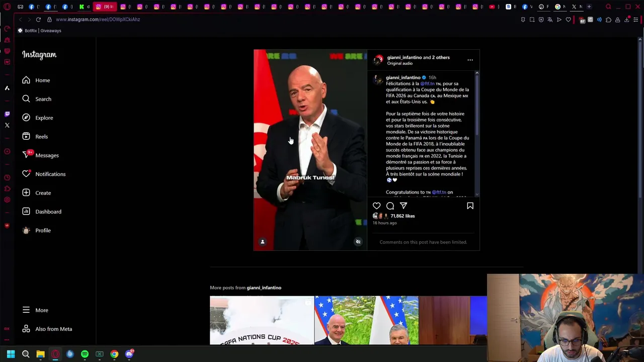Click the translate icon in address bar

(550, 20)
